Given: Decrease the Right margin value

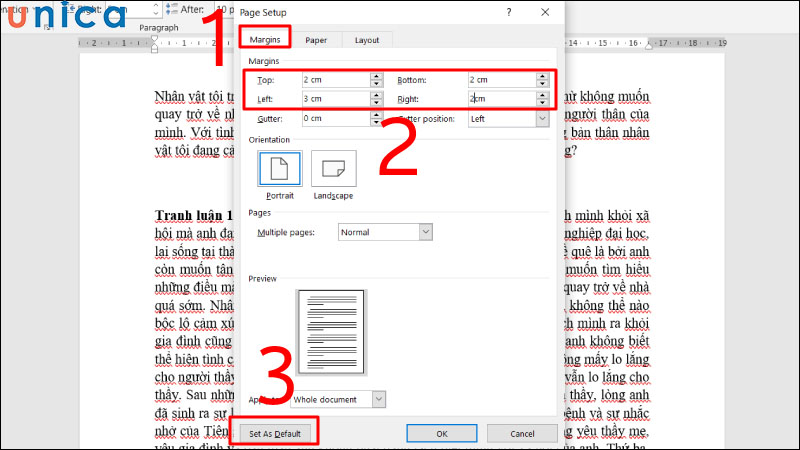Looking at the screenshot, I should pos(542,103).
